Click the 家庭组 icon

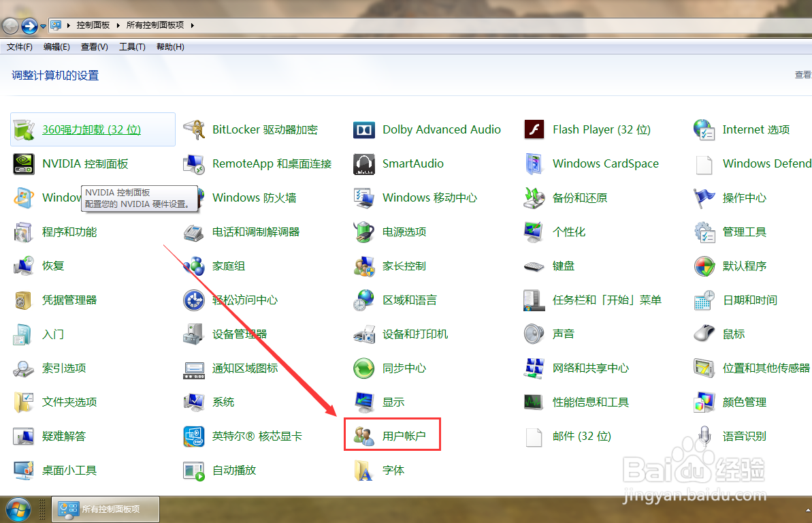194,266
